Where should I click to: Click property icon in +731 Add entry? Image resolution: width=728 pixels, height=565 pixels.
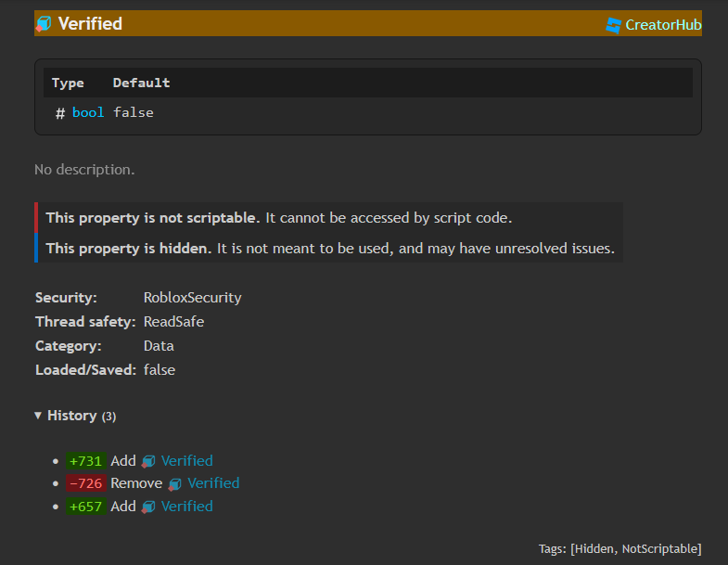pos(148,461)
